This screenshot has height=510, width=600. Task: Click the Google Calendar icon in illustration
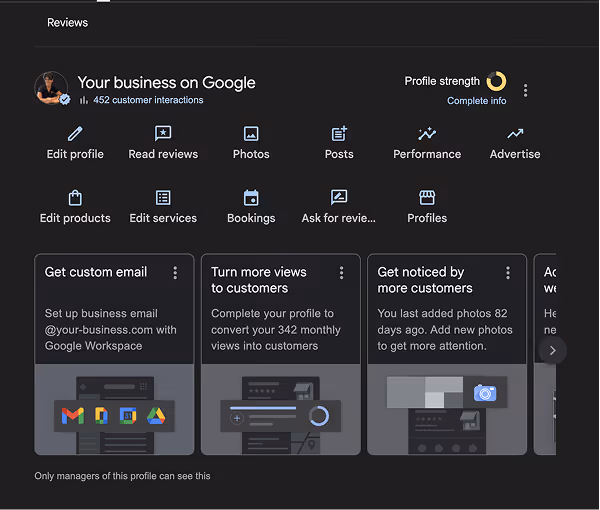coord(128,416)
